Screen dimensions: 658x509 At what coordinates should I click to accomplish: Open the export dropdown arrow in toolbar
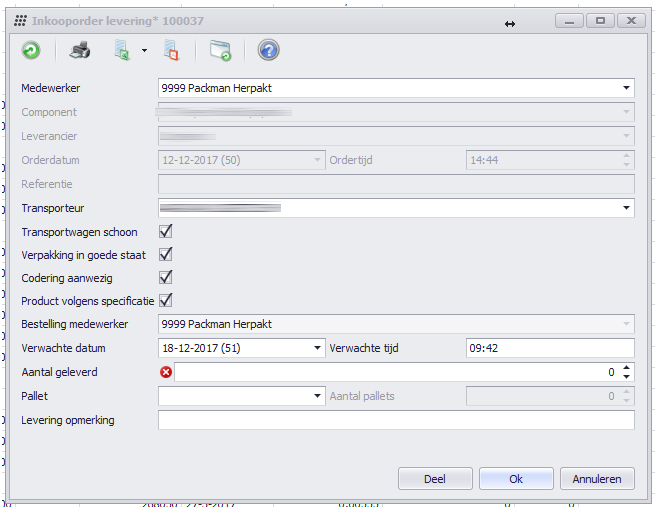click(145, 50)
